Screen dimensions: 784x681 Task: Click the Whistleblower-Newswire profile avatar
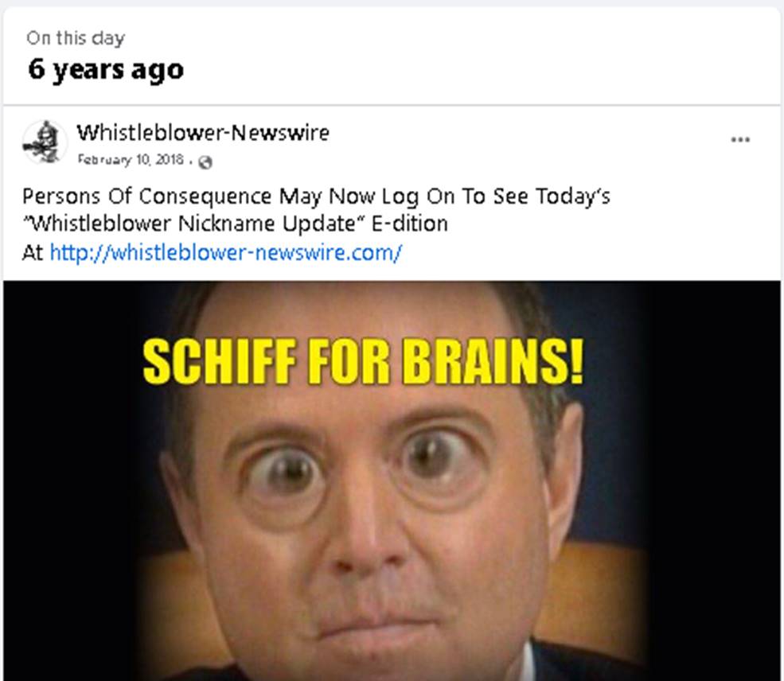[45, 142]
